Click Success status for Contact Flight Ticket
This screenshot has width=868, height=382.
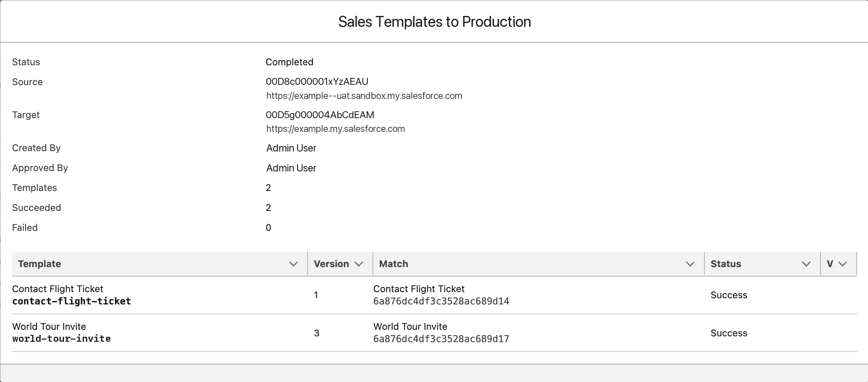[x=729, y=295]
